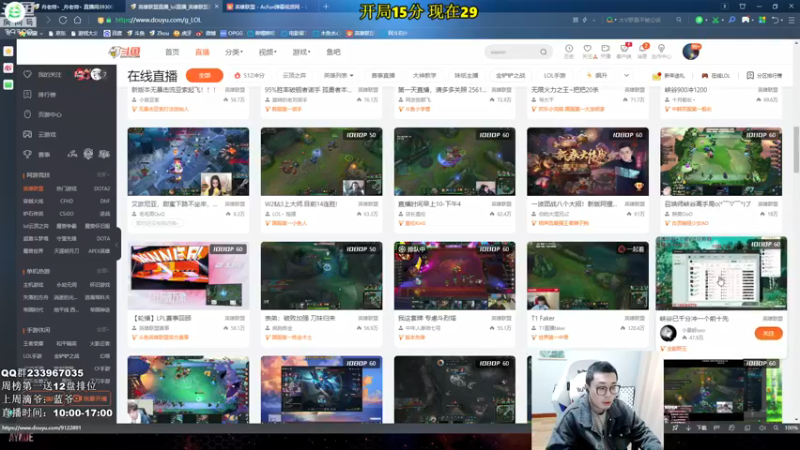Viewport: 800px width, 450px height.
Task: Open the 历史 history clock icon
Action: pyautogui.click(x=569, y=48)
